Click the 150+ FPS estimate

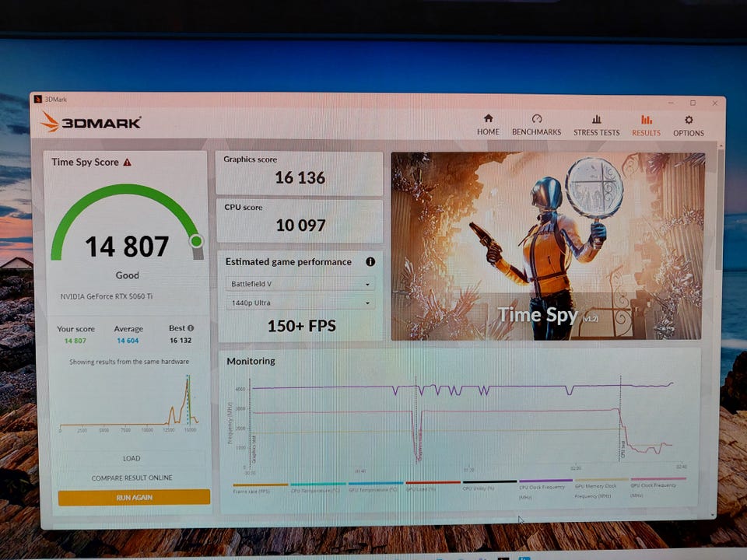[x=302, y=326]
